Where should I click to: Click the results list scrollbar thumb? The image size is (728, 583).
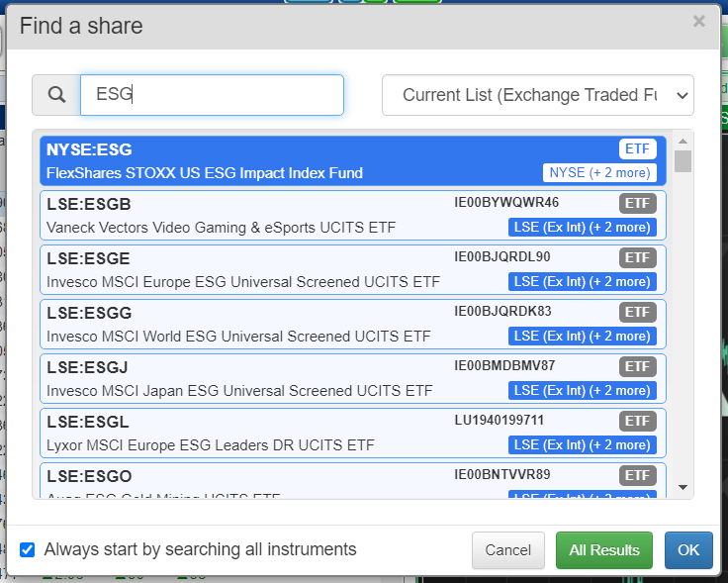point(682,161)
